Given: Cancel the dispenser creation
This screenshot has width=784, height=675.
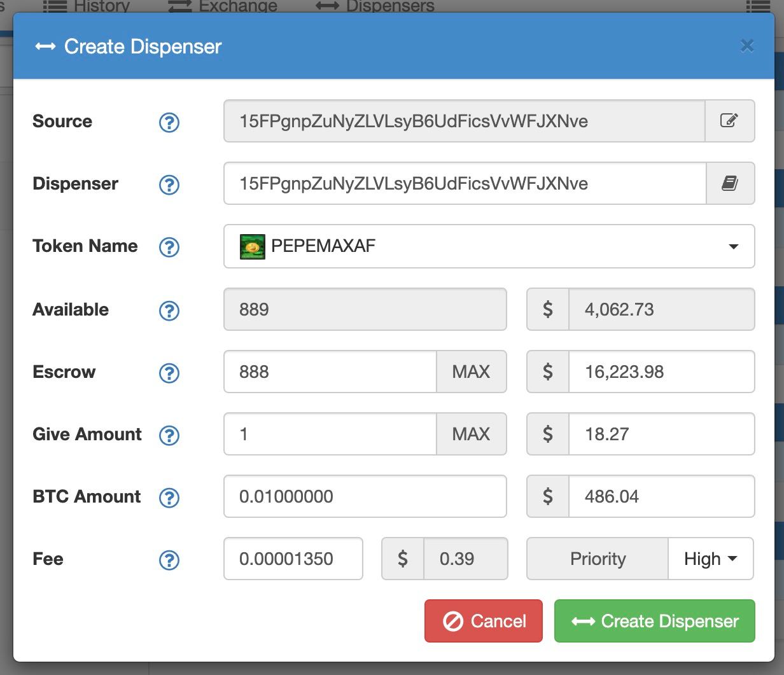Looking at the screenshot, I should (484, 621).
